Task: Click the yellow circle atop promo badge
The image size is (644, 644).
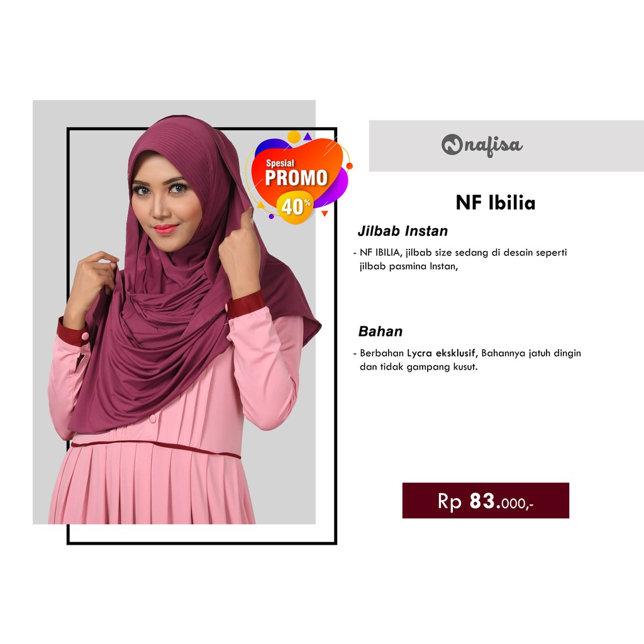Action: click(x=294, y=136)
